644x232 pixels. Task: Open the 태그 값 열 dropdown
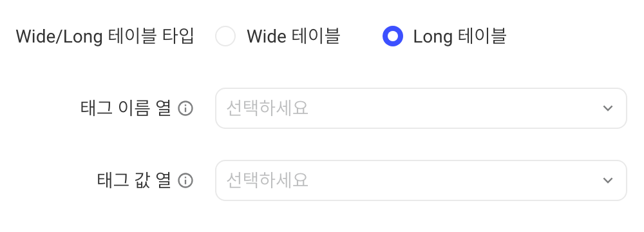click(421, 180)
